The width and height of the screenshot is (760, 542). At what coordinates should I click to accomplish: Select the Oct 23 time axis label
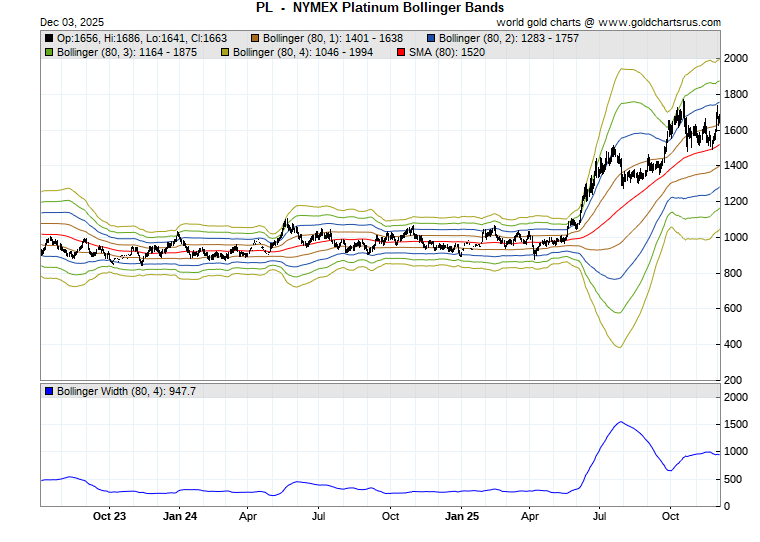click(x=109, y=517)
